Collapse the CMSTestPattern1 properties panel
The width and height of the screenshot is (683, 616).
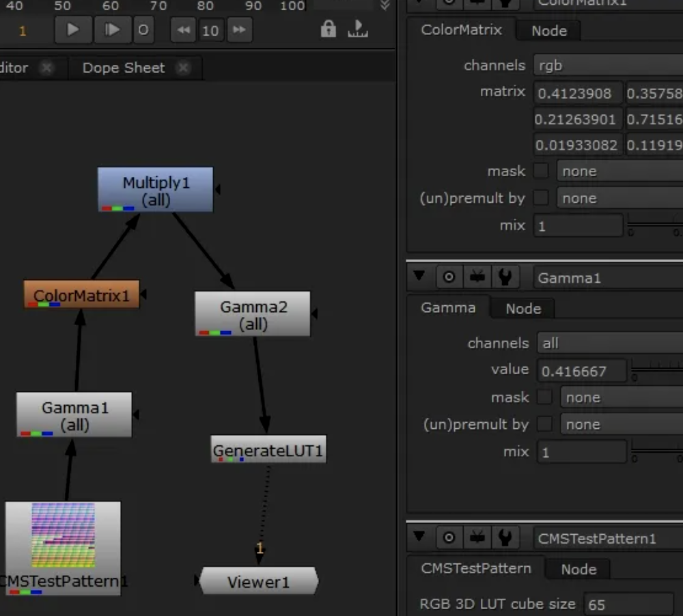click(x=419, y=536)
